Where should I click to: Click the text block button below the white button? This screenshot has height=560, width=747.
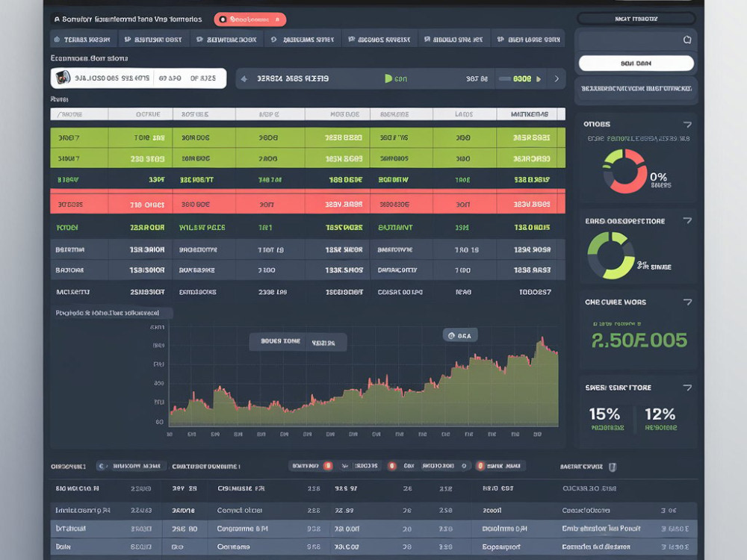(x=636, y=89)
